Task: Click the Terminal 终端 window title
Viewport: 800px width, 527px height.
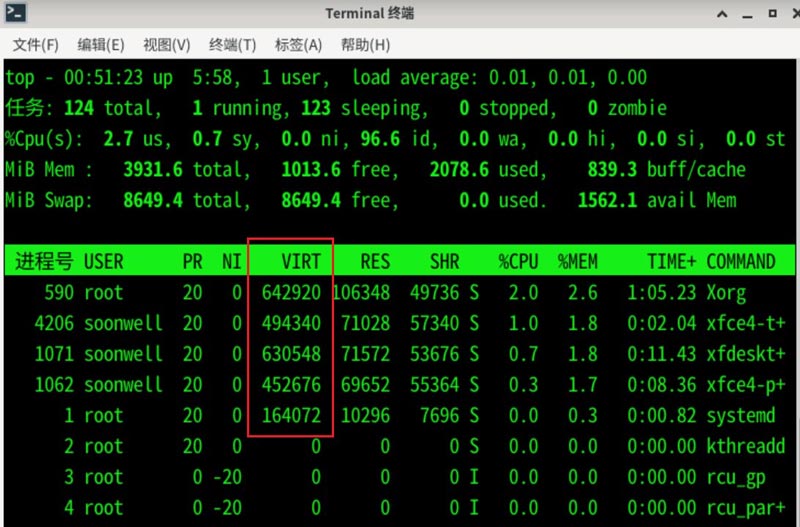Action: (x=370, y=13)
